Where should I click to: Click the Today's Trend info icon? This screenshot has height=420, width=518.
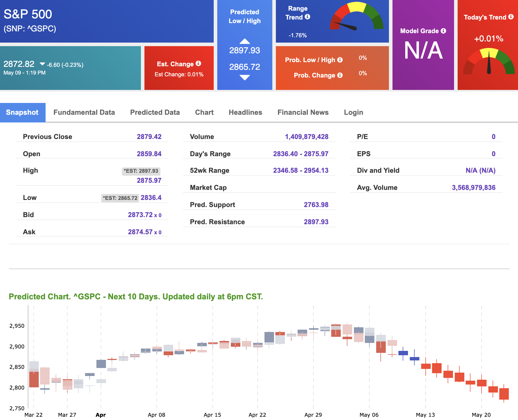click(x=511, y=17)
